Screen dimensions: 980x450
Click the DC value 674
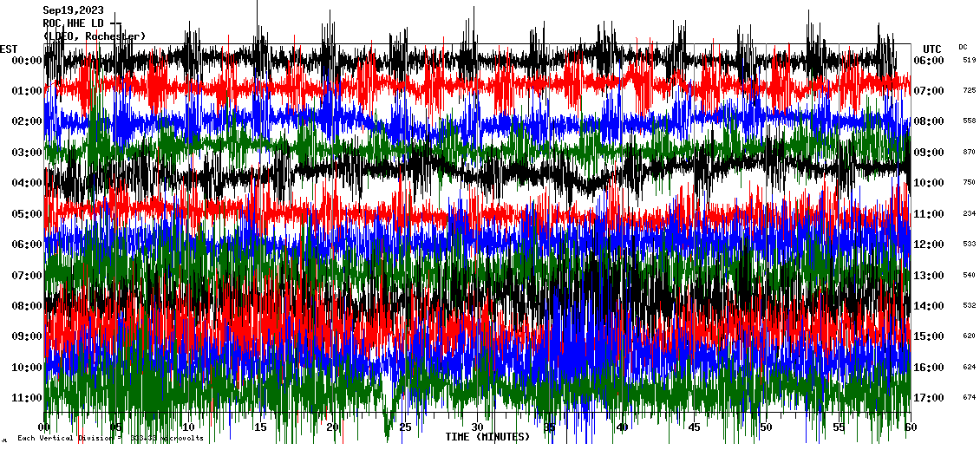[970, 397]
